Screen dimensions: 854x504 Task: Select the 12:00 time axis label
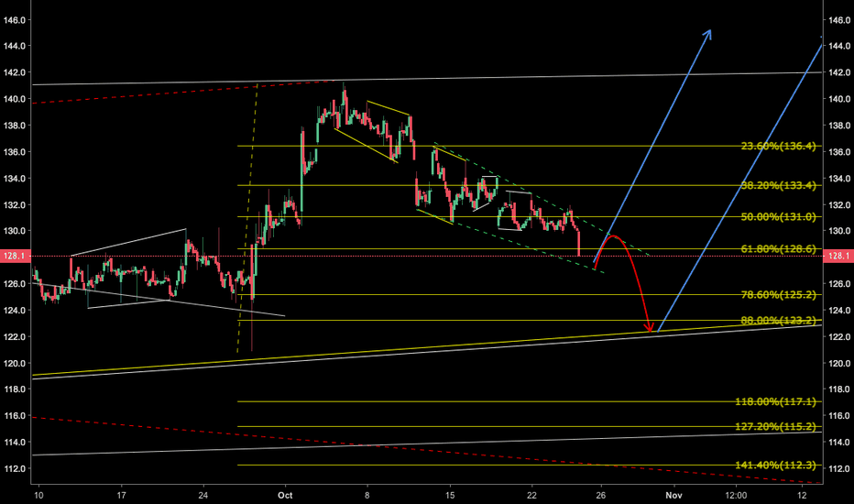736,495
